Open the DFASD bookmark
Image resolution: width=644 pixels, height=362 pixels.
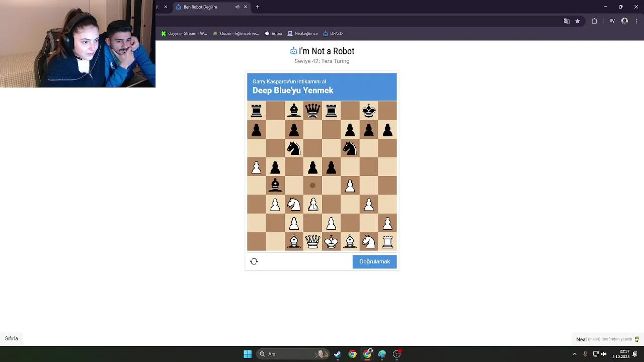tap(333, 34)
